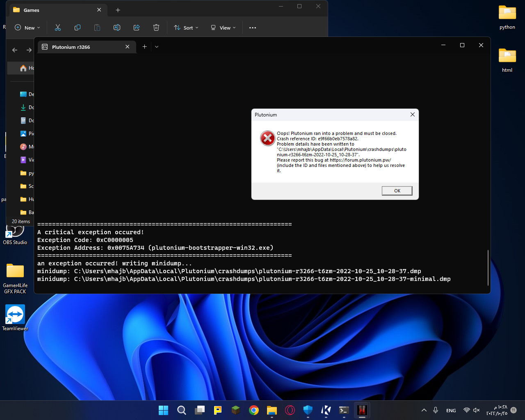Open a new terminal tab
Image resolution: width=525 pixels, height=420 pixels.
tap(144, 47)
